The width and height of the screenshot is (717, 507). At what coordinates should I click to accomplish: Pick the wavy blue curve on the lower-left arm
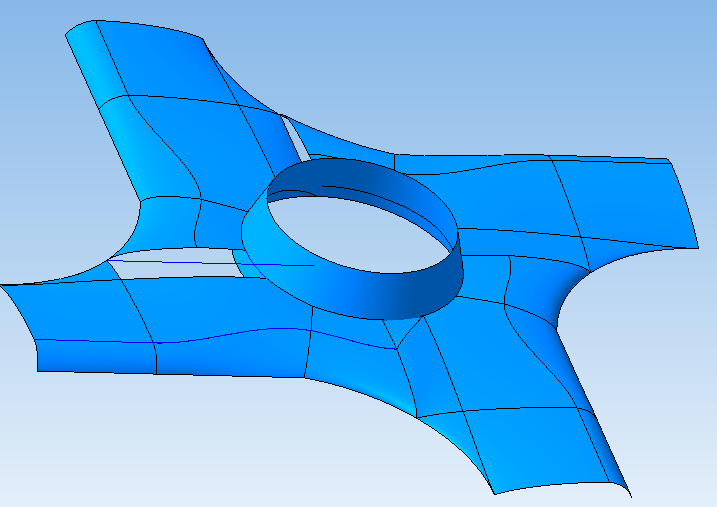pos(215,337)
